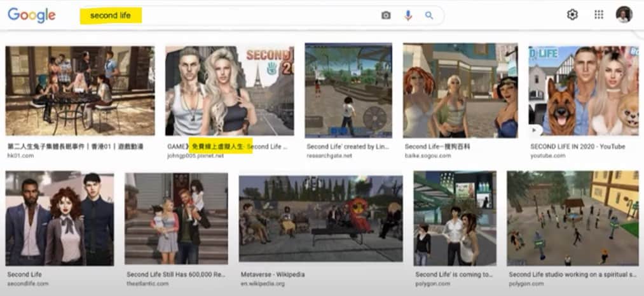Open the theatlantic.com family thumbnail
The height and width of the screenshot is (296, 644).
[x=177, y=218]
